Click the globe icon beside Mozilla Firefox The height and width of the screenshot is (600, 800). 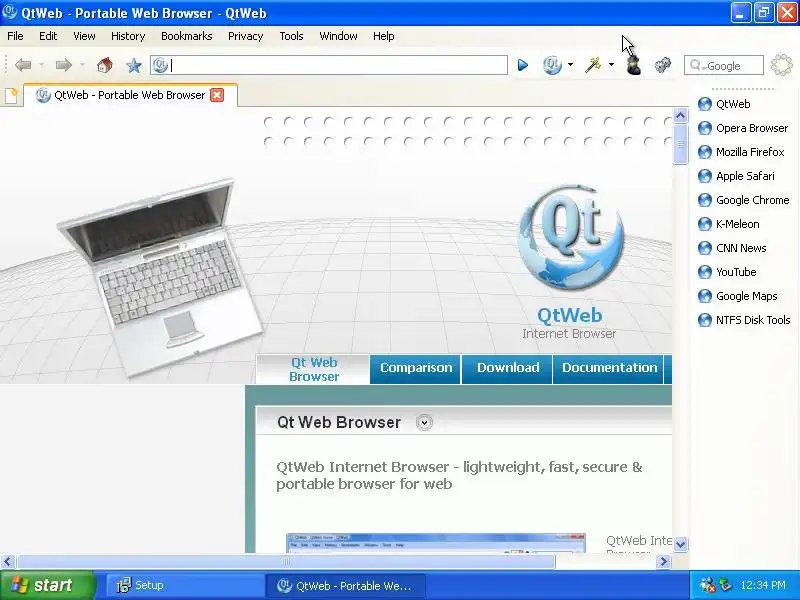pos(705,152)
